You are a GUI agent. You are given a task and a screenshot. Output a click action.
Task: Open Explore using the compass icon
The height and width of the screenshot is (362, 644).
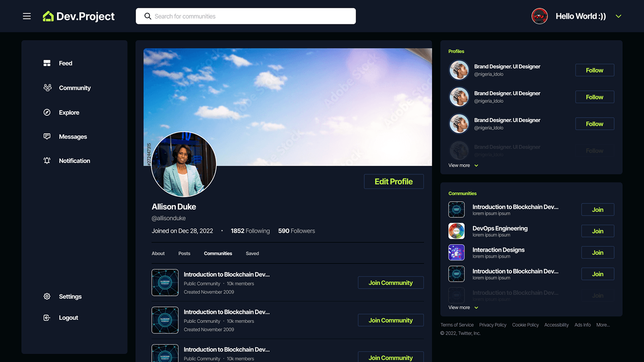[x=47, y=112]
